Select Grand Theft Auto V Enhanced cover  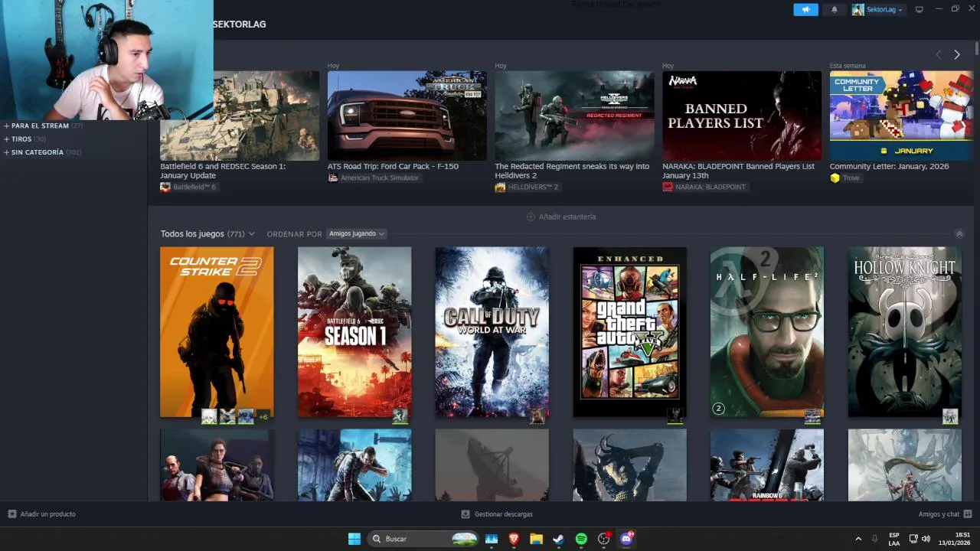pyautogui.click(x=629, y=332)
